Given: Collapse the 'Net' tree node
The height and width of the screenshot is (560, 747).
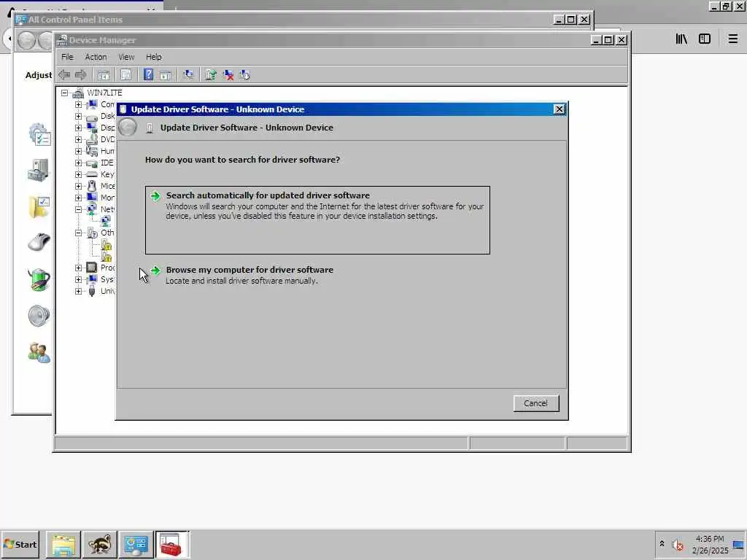Looking at the screenshot, I should tap(78, 209).
